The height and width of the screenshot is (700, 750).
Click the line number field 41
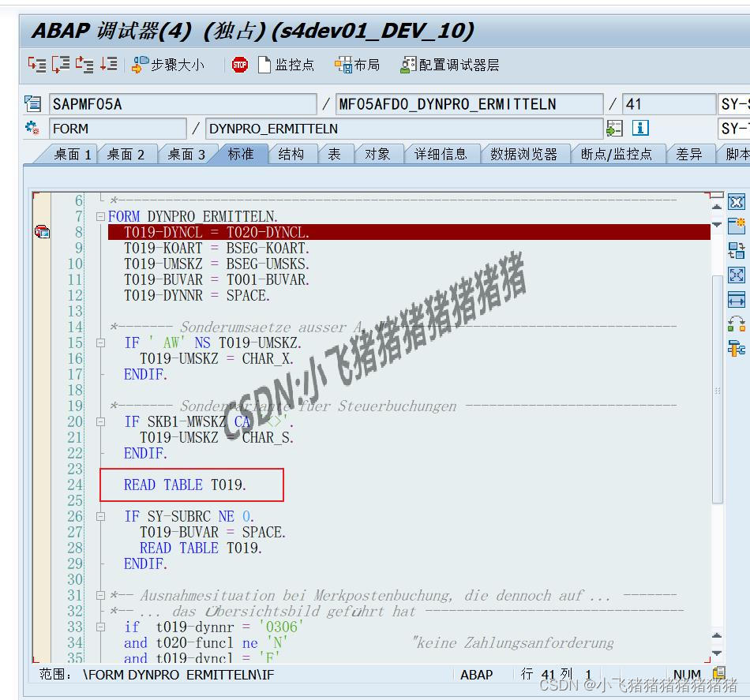tap(669, 103)
